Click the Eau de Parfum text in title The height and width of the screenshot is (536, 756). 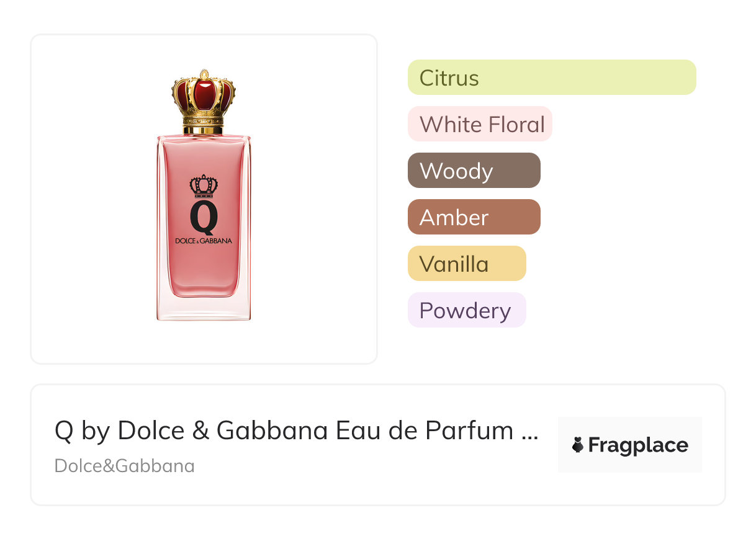click(425, 431)
